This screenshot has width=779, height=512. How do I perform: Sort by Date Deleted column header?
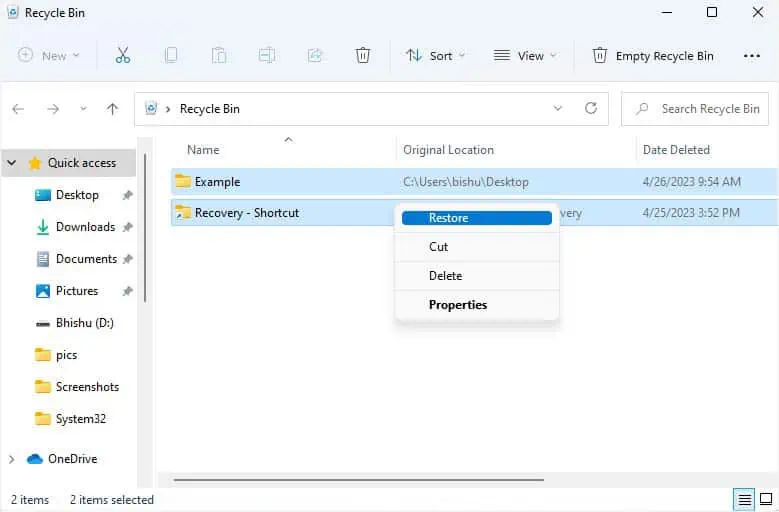[x=676, y=150]
